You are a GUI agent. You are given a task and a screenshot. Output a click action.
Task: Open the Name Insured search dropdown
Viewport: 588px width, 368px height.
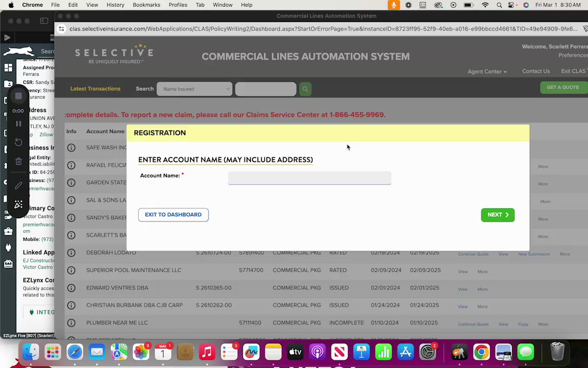coord(194,89)
